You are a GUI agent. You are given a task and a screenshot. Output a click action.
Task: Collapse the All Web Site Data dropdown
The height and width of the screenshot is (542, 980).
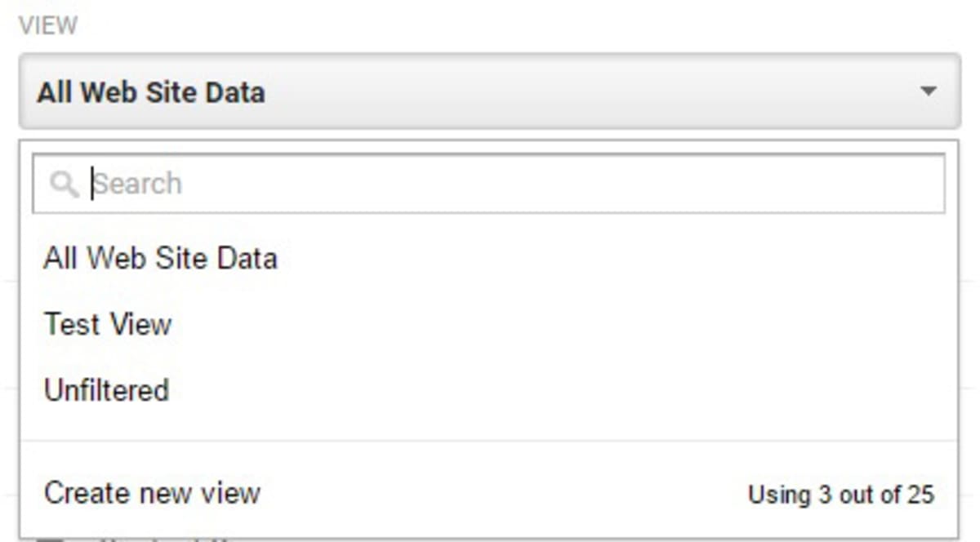click(927, 92)
